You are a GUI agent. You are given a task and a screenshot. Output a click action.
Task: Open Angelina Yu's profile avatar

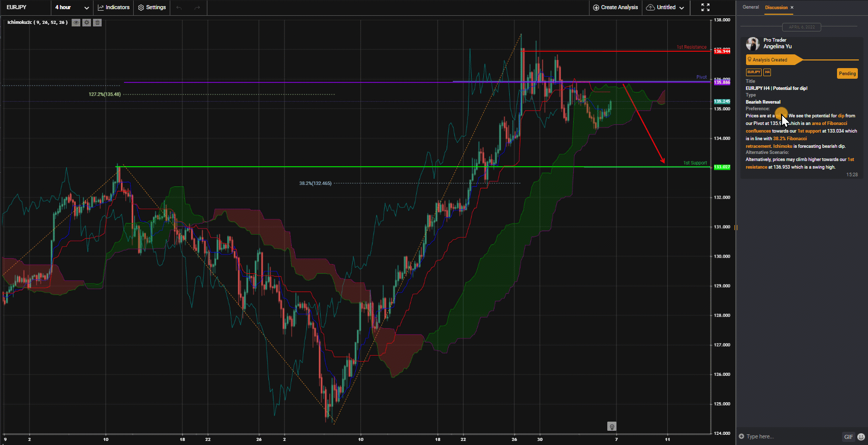(753, 44)
